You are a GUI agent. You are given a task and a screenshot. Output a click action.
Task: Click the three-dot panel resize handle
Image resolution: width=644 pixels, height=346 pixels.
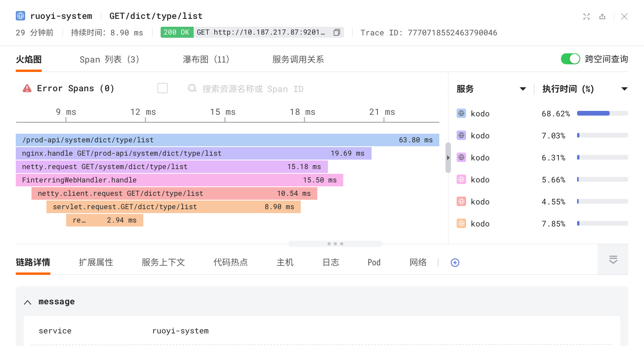click(335, 244)
